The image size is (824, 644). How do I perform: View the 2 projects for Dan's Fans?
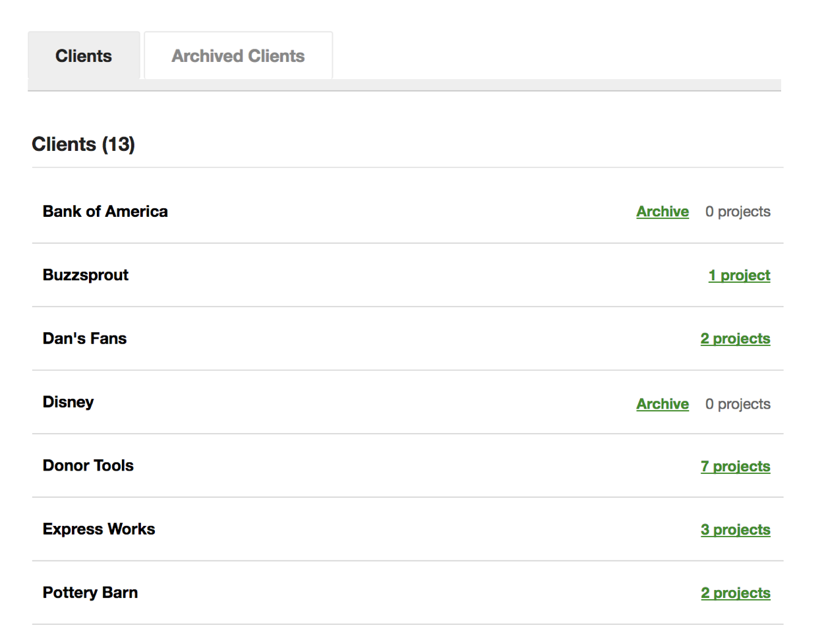pos(735,338)
